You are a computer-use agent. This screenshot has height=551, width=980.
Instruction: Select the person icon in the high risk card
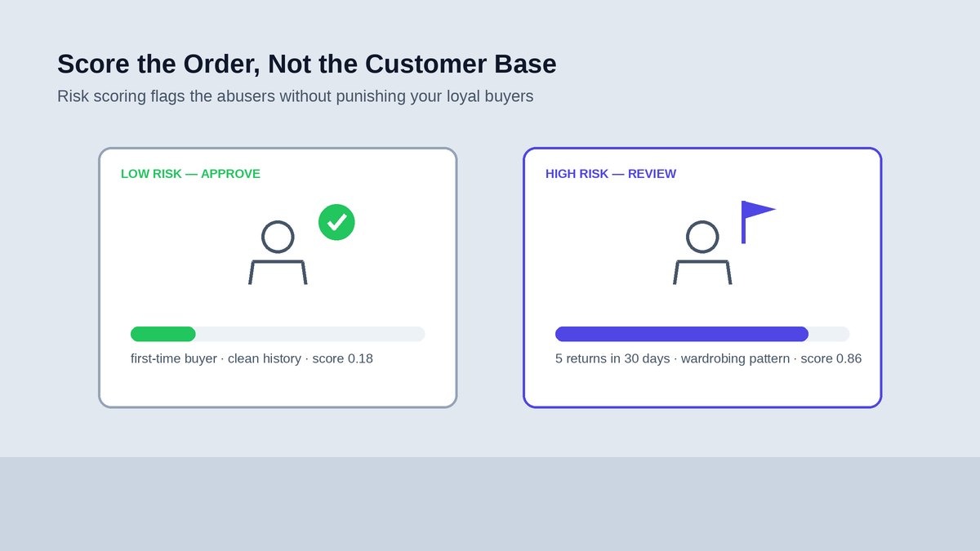pos(702,253)
